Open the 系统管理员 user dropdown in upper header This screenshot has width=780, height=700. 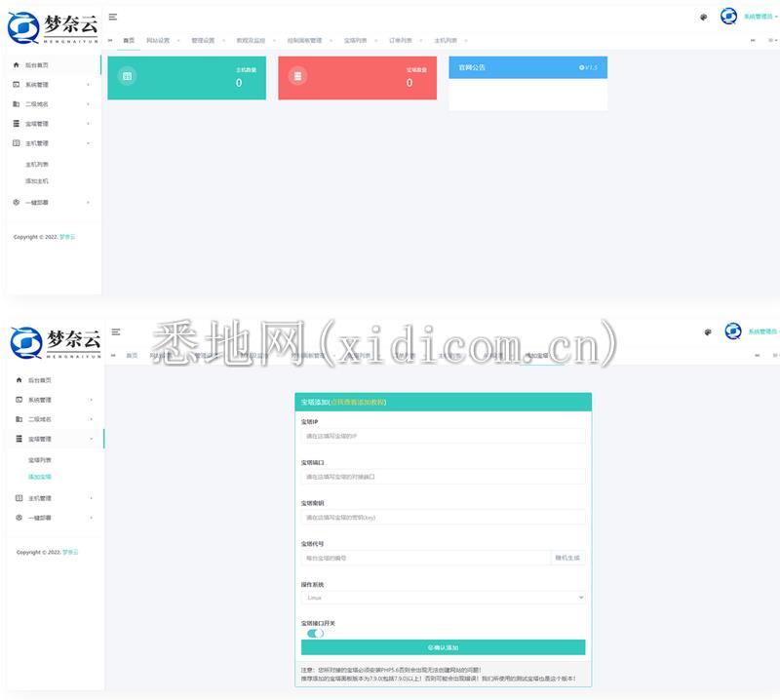pos(760,17)
